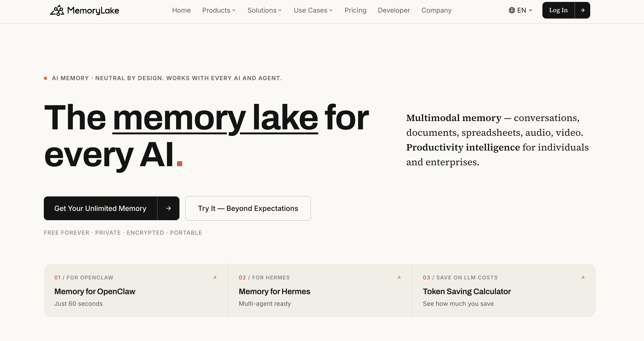Open the Memory for OpenClaw link
The image size is (644, 341).
[x=95, y=291]
